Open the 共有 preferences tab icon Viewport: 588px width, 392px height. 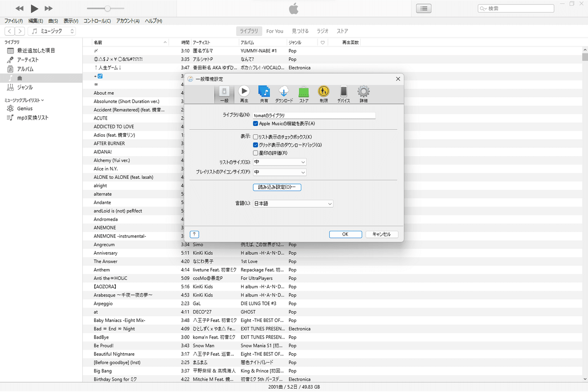(x=264, y=94)
